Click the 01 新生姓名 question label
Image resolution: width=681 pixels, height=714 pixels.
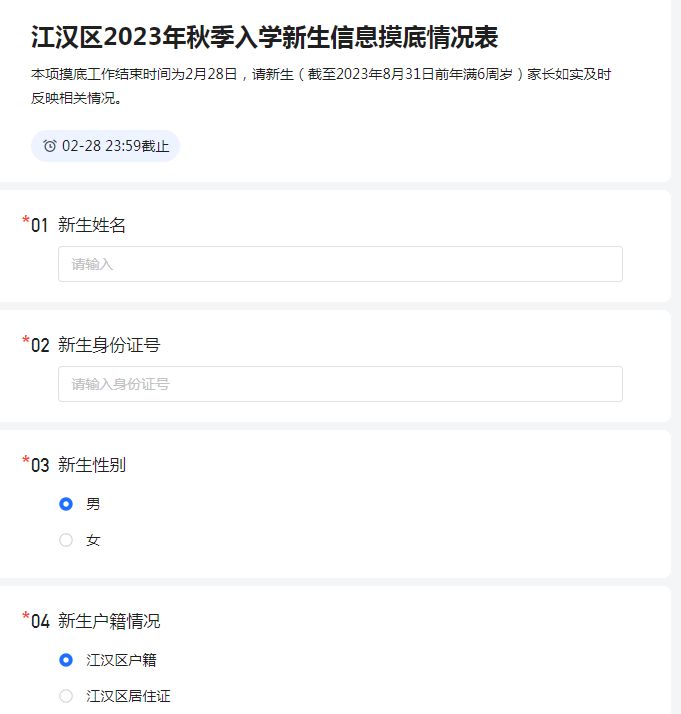(78, 225)
